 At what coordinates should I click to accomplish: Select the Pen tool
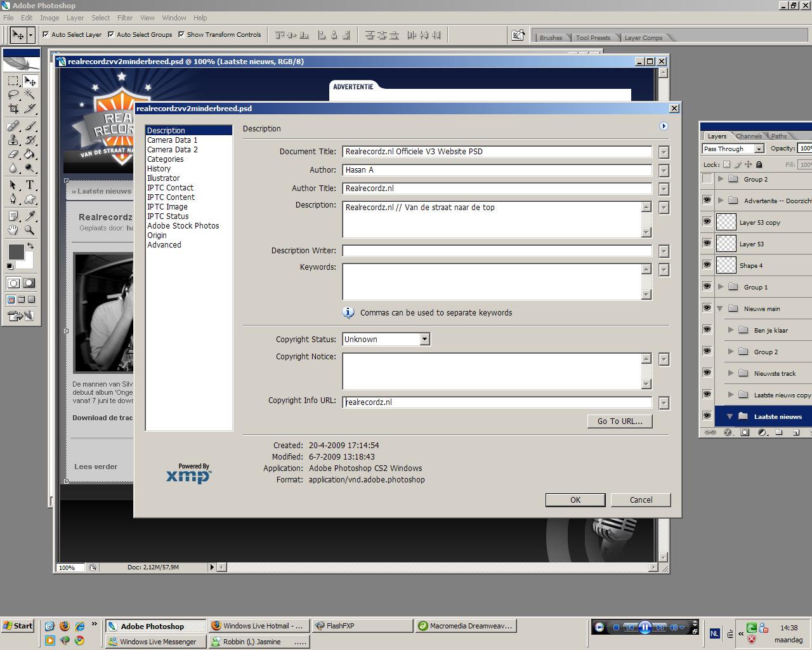13,199
